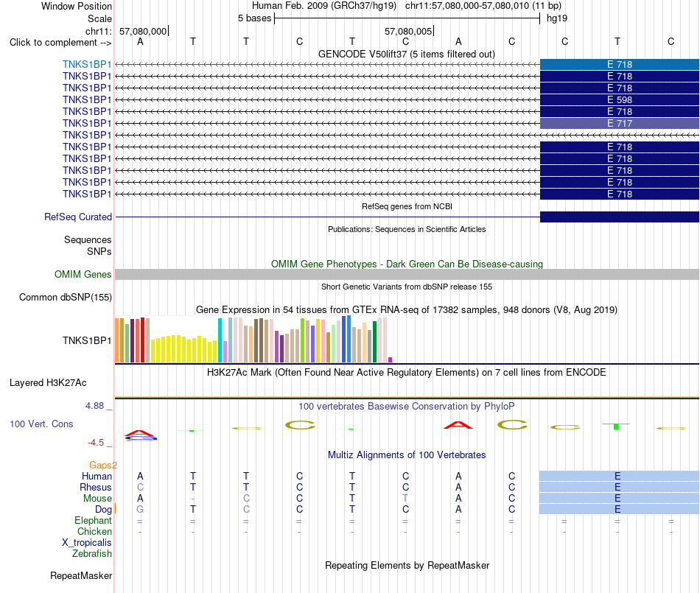Open Short Genetic Variants from dbSNP title
This screenshot has width=700, height=593.
tap(407, 287)
